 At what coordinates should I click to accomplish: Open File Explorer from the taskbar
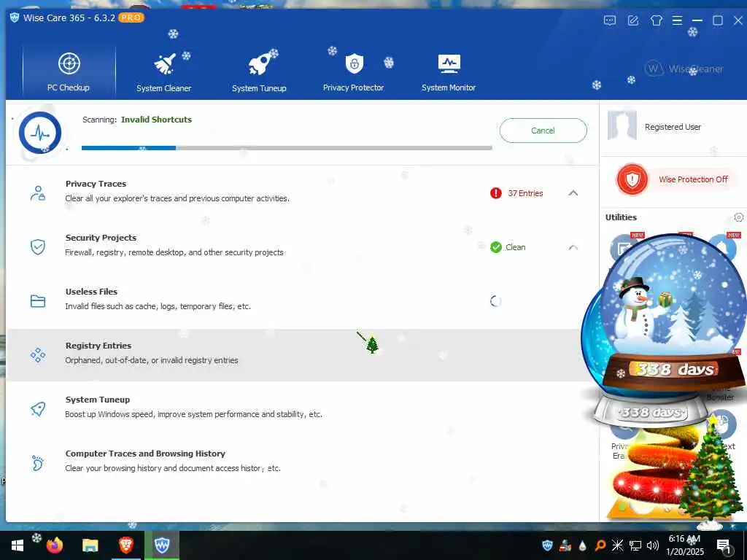90,545
